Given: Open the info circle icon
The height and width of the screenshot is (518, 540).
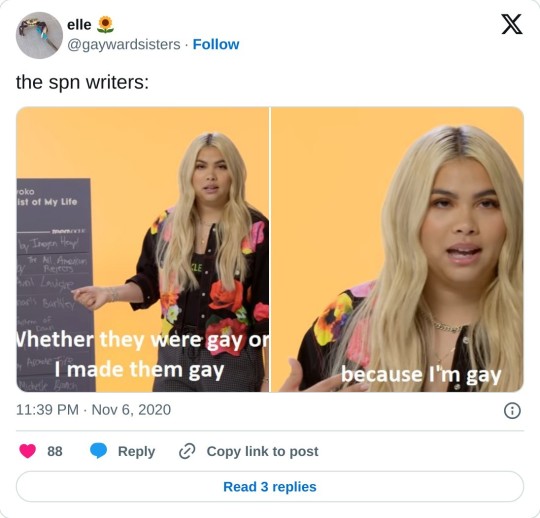Looking at the screenshot, I should [512, 411].
